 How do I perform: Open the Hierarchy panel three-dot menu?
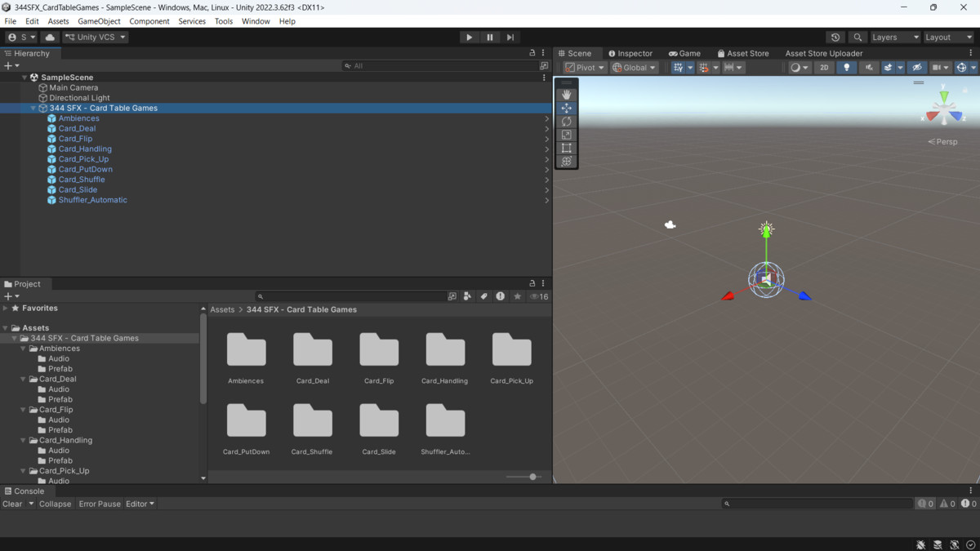pos(543,53)
